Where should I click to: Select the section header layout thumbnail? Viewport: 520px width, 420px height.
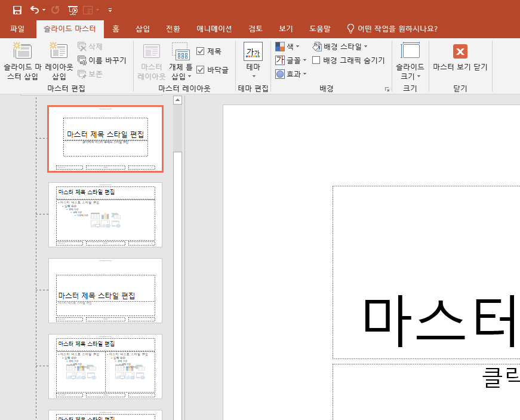pos(106,290)
